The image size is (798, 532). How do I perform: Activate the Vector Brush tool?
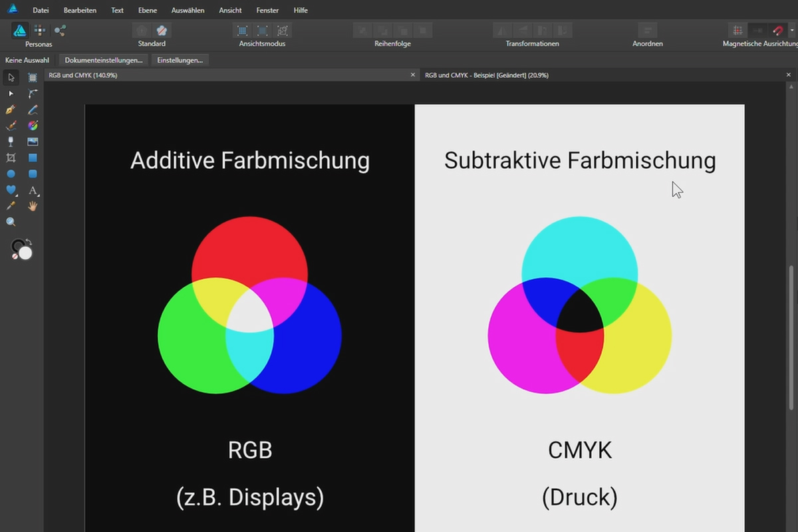click(10, 126)
